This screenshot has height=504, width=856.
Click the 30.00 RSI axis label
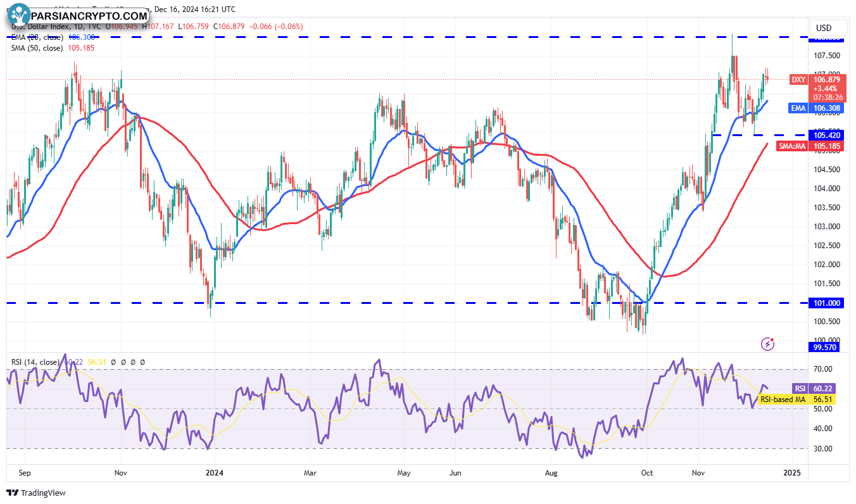(x=822, y=449)
